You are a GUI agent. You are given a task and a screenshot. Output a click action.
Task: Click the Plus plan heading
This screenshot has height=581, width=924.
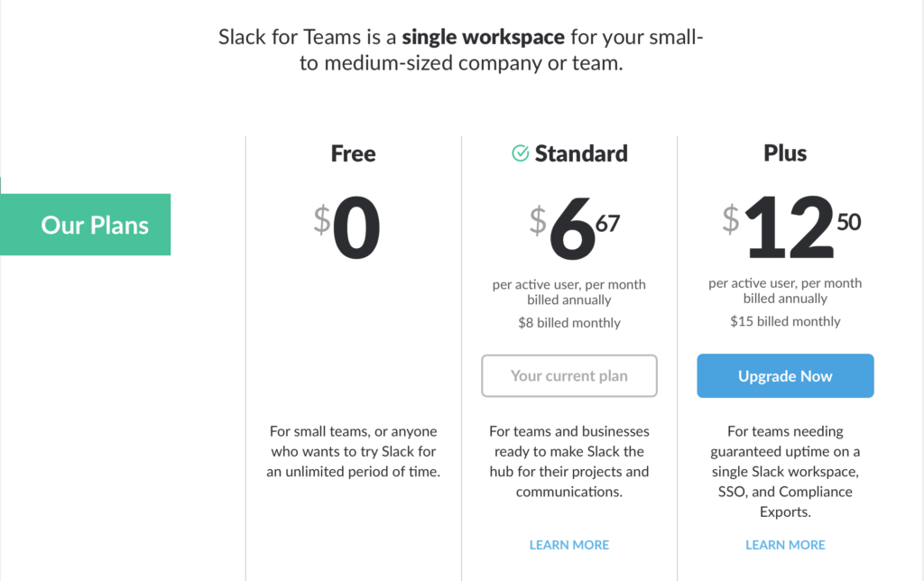pos(785,153)
